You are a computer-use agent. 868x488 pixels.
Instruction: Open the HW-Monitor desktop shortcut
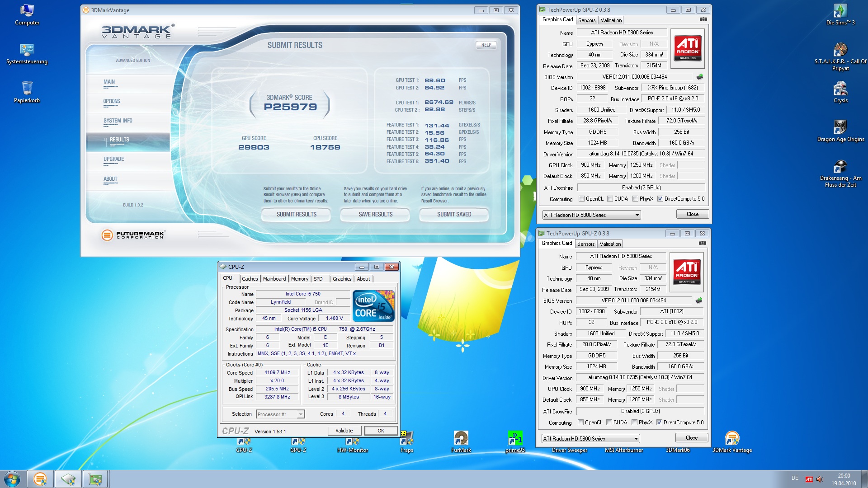coord(353,445)
